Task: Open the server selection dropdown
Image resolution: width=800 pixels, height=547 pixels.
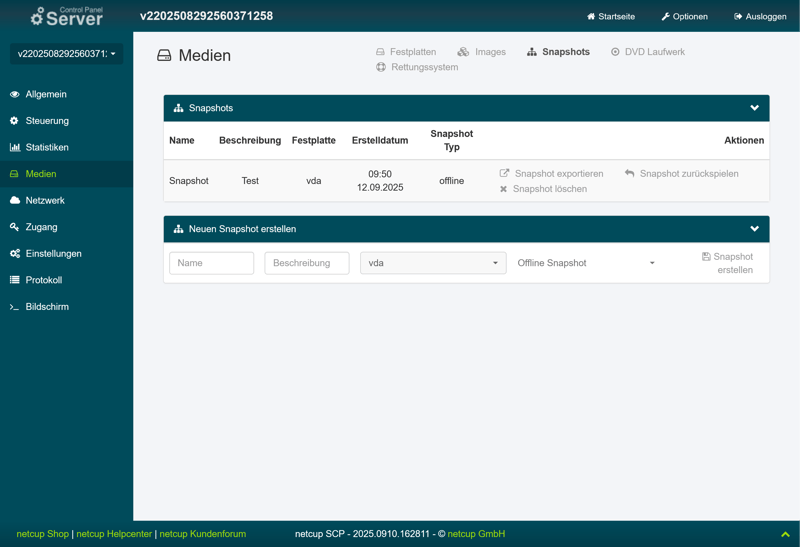Action: 67,54
